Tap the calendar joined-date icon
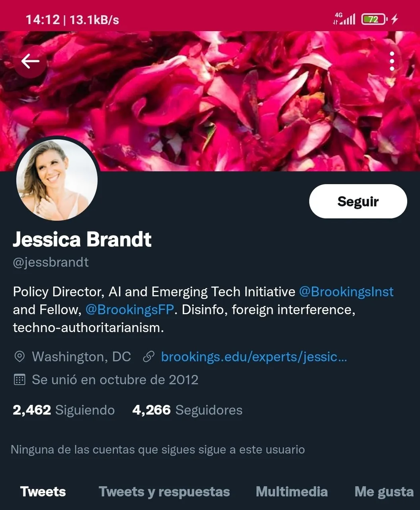Image resolution: width=420 pixels, height=510 pixels. (x=20, y=380)
